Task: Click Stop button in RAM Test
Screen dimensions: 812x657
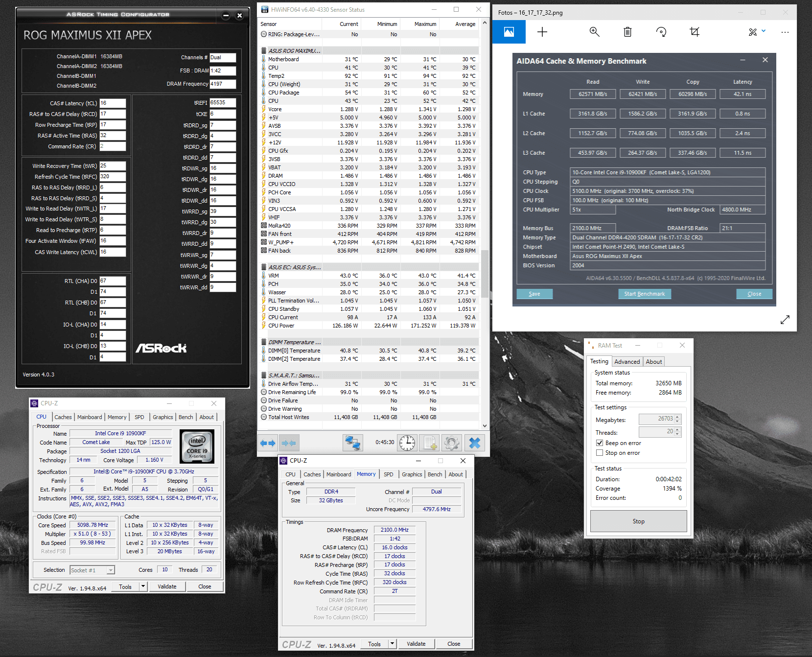Action: pos(639,521)
